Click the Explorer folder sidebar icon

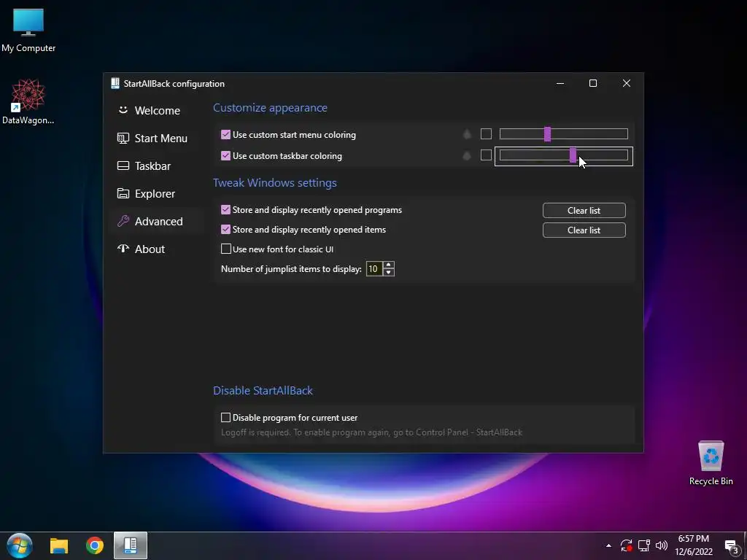tap(123, 193)
